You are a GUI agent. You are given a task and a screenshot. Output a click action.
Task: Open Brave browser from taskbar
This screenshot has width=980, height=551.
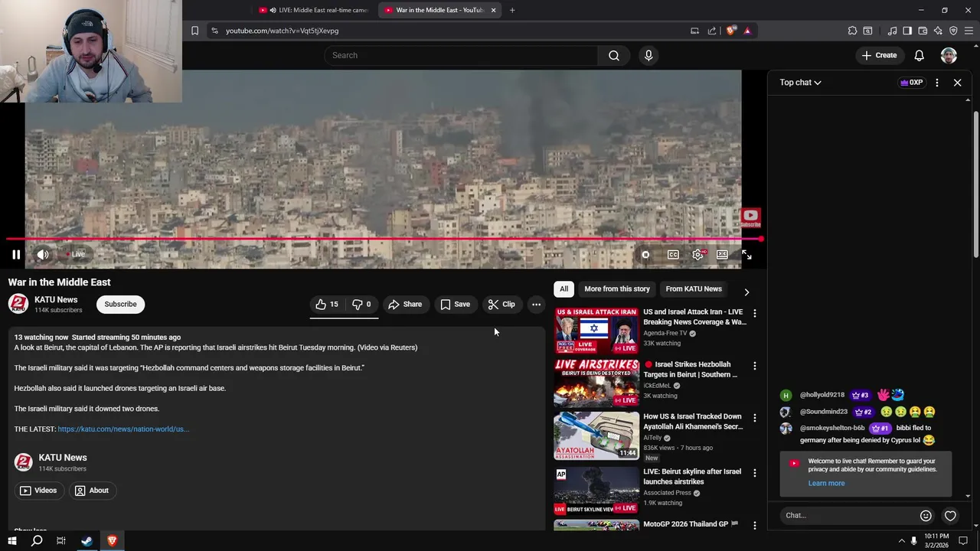(x=112, y=541)
